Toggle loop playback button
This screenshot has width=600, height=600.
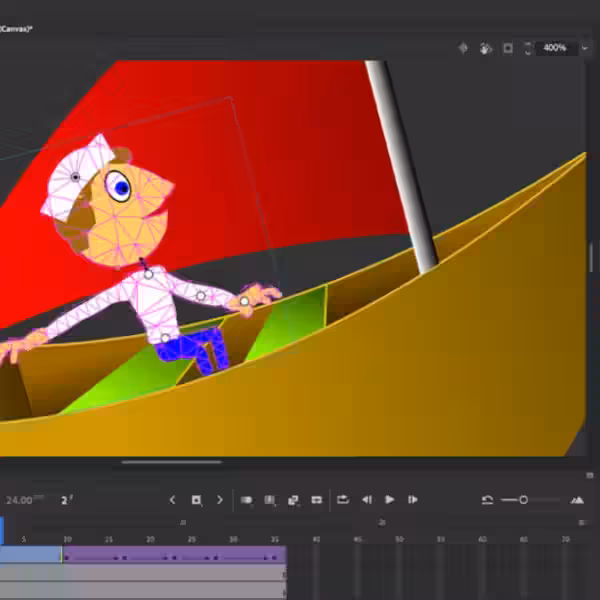[x=343, y=500]
